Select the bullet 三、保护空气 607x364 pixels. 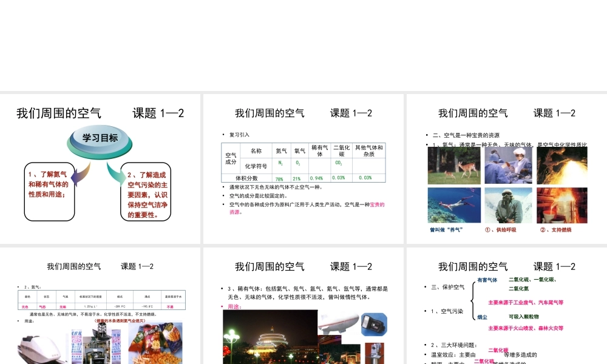(447, 287)
